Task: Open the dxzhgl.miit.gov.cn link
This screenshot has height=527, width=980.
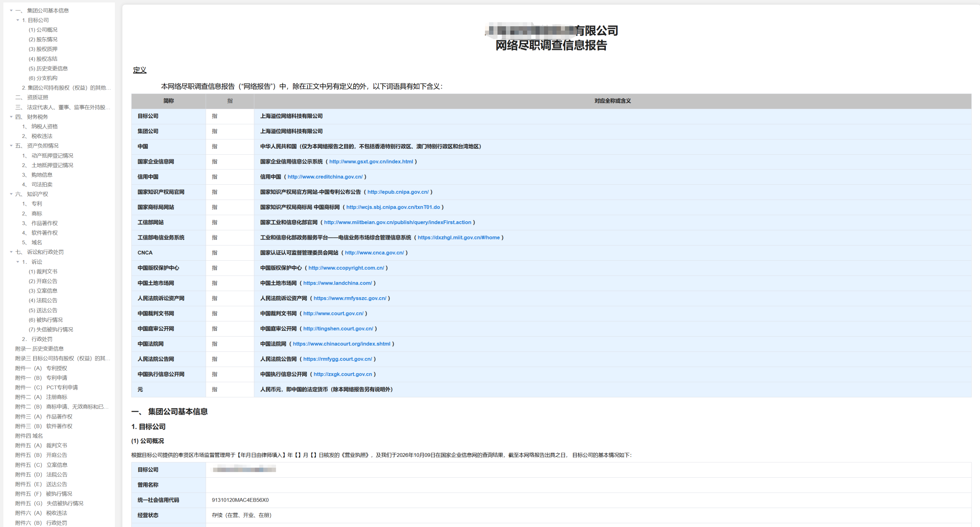Action: (459, 238)
